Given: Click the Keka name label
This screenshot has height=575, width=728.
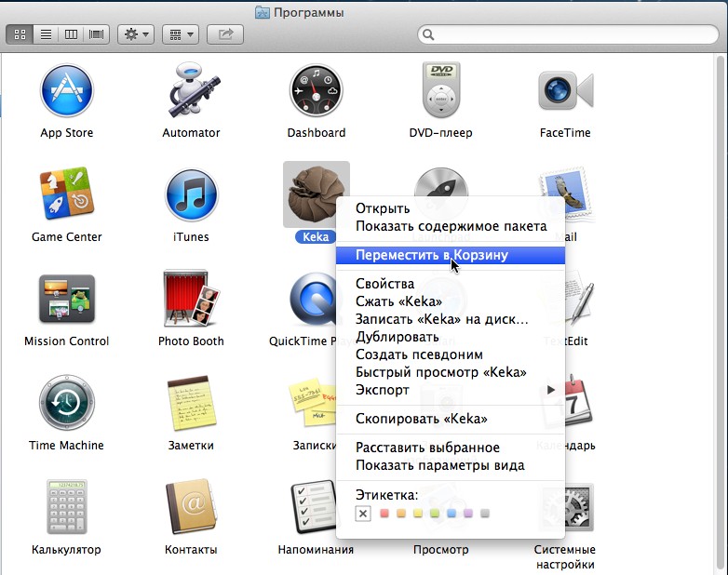Looking at the screenshot, I should 316,236.
